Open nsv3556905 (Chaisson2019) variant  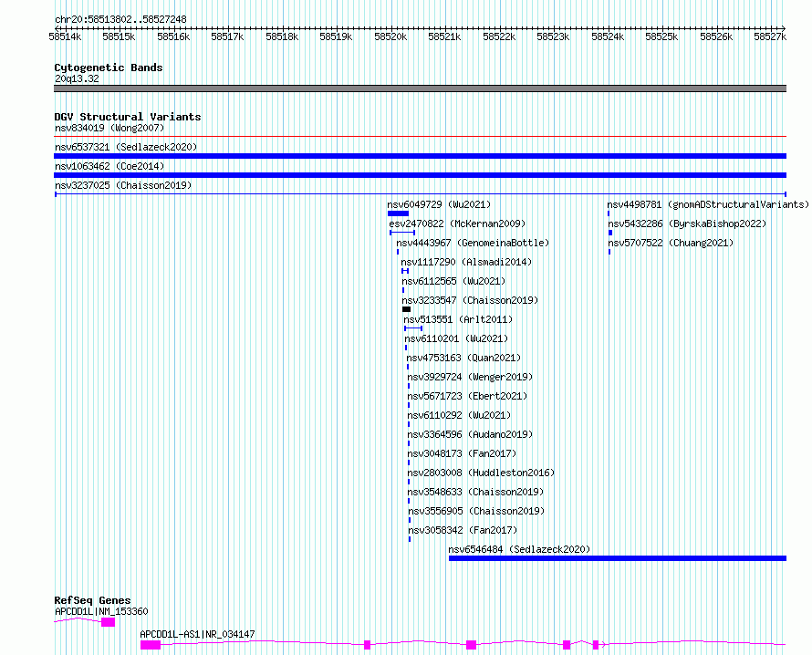[x=477, y=511]
